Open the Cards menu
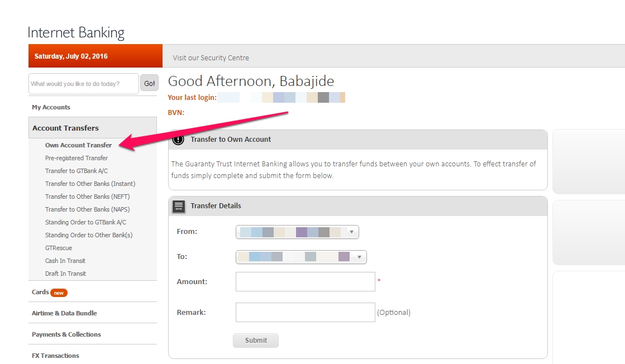 pyautogui.click(x=40, y=292)
